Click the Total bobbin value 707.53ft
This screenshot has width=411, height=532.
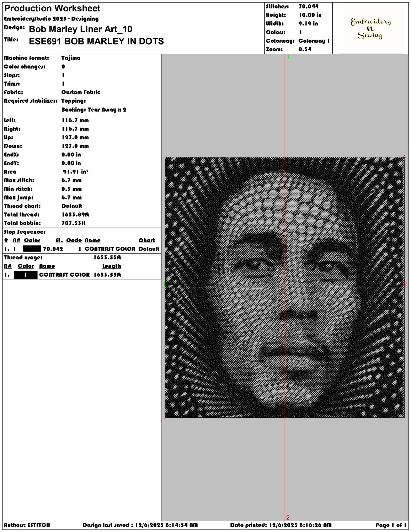[x=73, y=223]
